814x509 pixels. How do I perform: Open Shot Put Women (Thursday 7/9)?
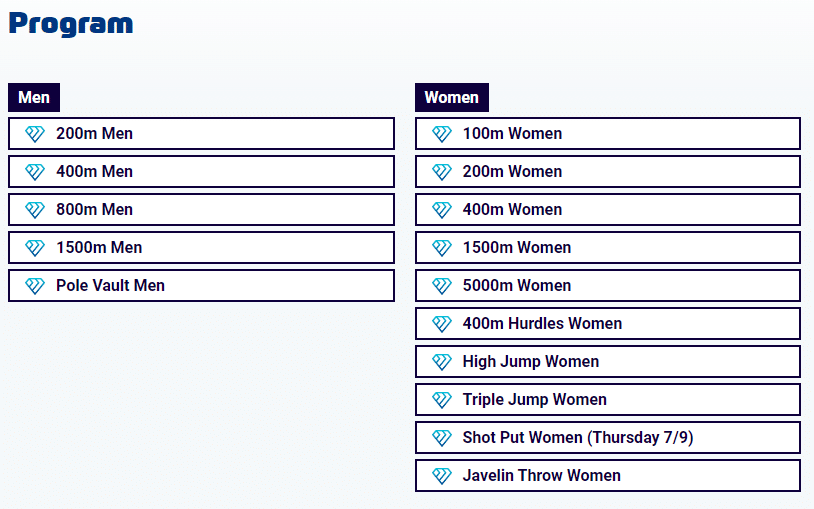coord(608,437)
